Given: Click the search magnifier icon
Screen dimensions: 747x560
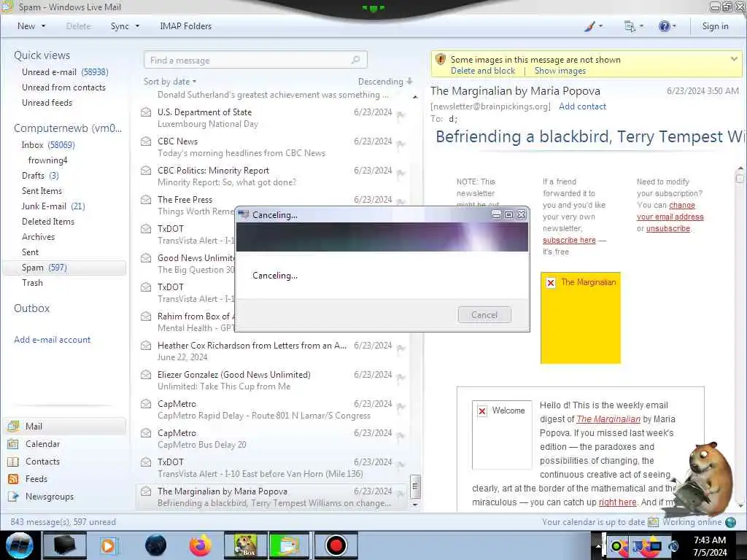Looking at the screenshot, I should click(355, 60).
